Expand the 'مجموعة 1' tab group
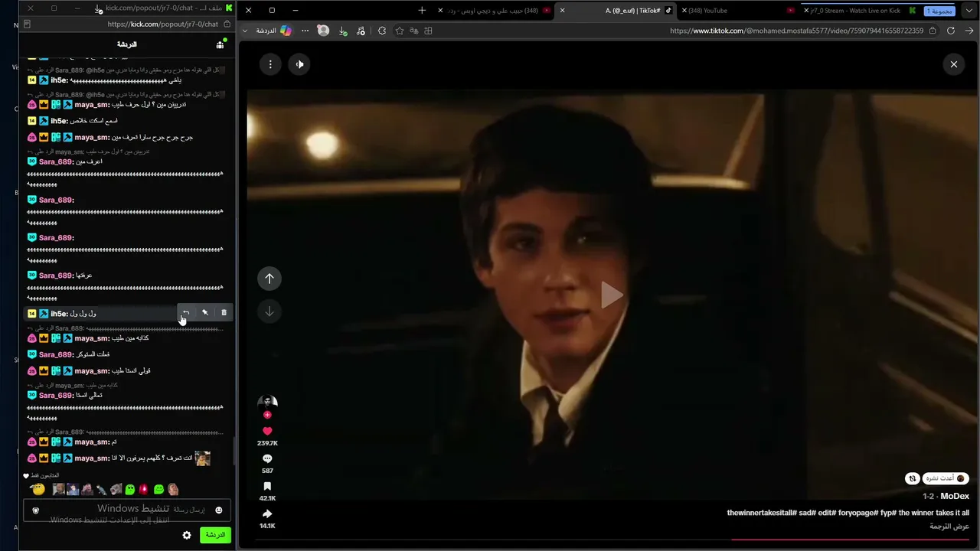980x551 pixels. [939, 11]
